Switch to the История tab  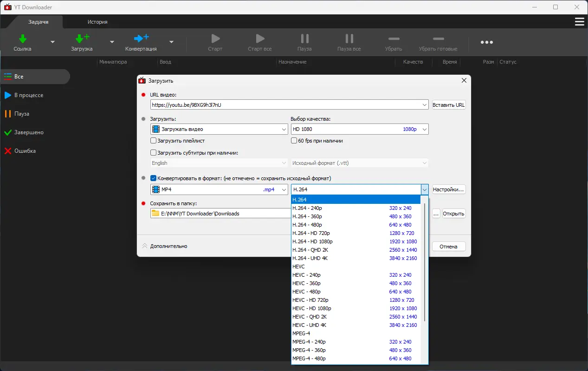click(x=97, y=22)
